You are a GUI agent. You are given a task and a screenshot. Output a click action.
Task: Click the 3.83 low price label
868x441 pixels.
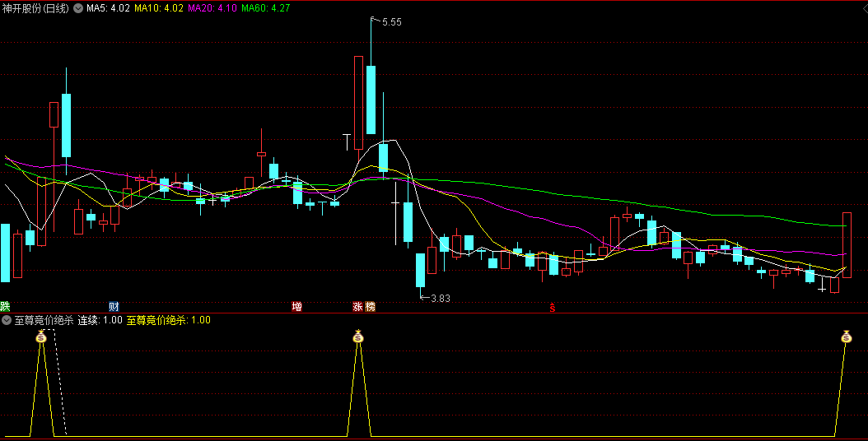(x=440, y=298)
